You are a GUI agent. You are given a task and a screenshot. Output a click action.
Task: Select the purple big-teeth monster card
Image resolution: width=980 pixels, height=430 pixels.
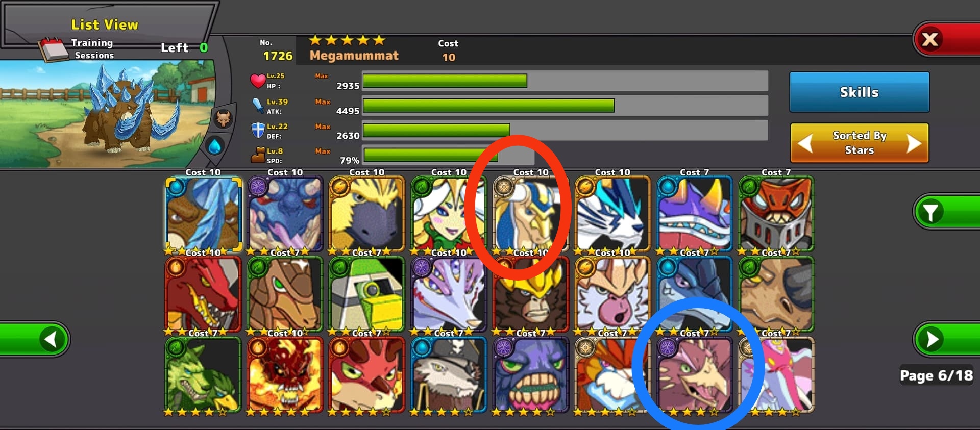point(531,375)
